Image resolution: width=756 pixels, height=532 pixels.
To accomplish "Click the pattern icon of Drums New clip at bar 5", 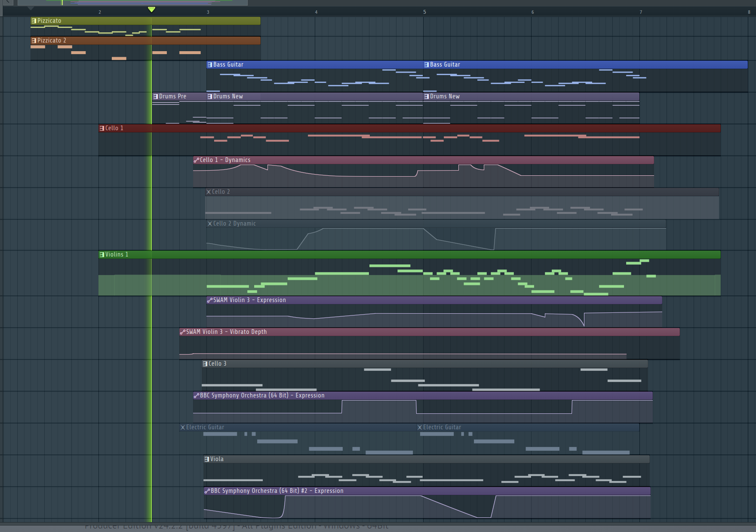I will (427, 96).
